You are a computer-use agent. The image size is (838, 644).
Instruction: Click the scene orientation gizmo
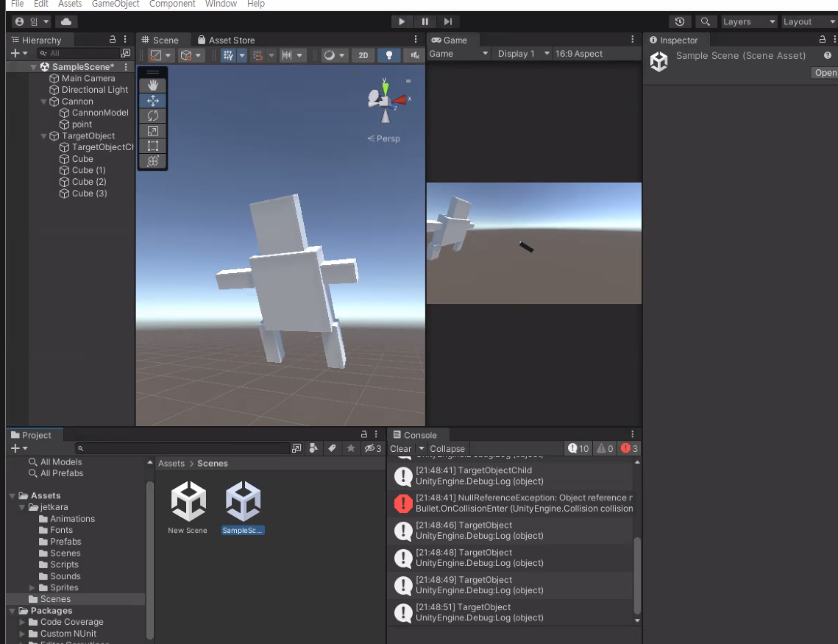click(x=387, y=100)
